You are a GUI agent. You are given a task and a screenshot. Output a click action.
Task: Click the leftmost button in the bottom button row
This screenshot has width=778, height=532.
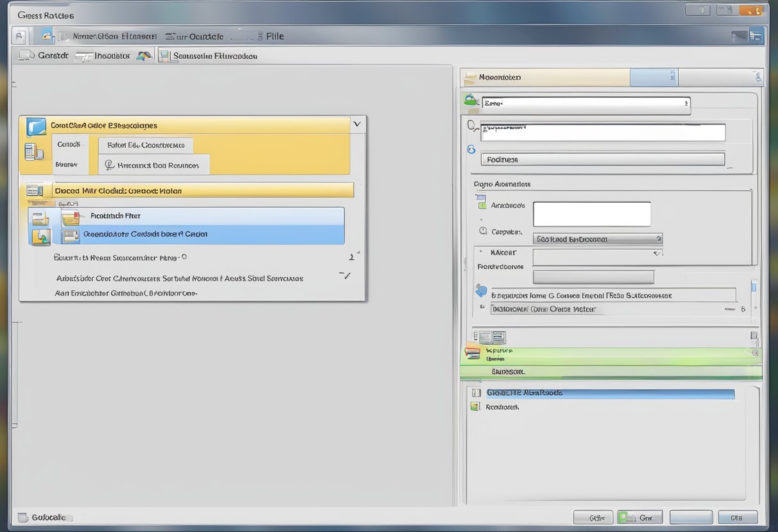click(594, 517)
